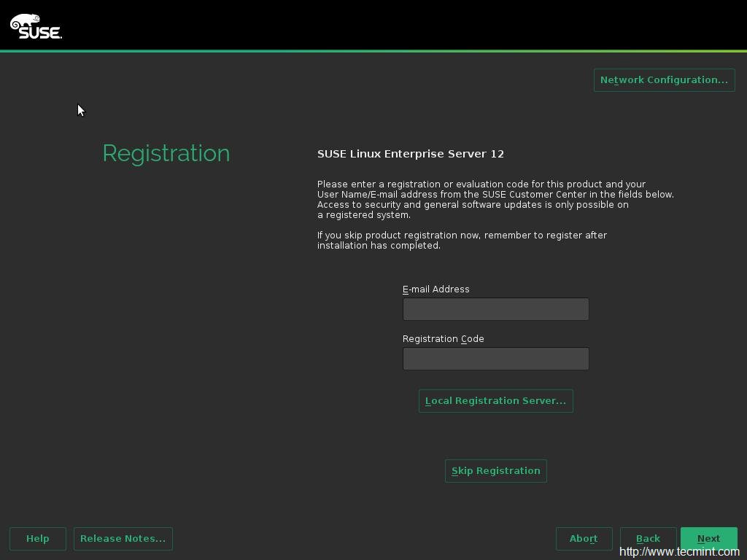Click the Registration Code label
Image resolution: width=747 pixels, height=560 pixels.
point(443,338)
